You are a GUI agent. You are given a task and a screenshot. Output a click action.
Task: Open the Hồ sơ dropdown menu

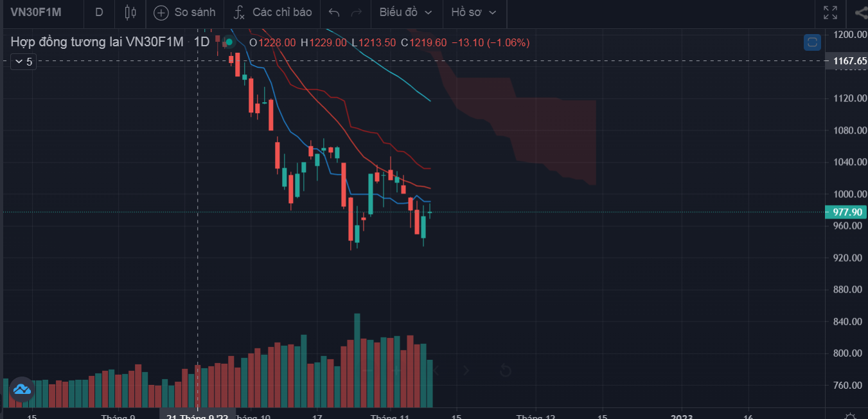click(x=474, y=12)
